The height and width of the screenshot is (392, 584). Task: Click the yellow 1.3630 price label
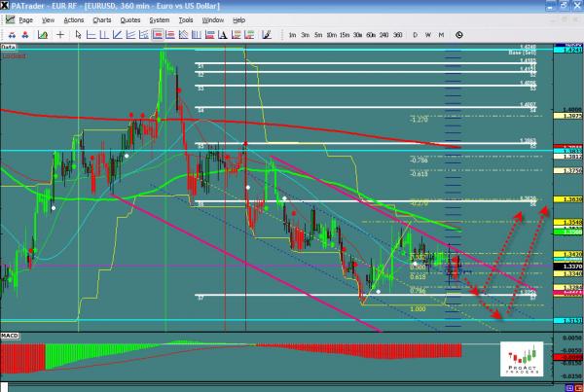click(572, 198)
